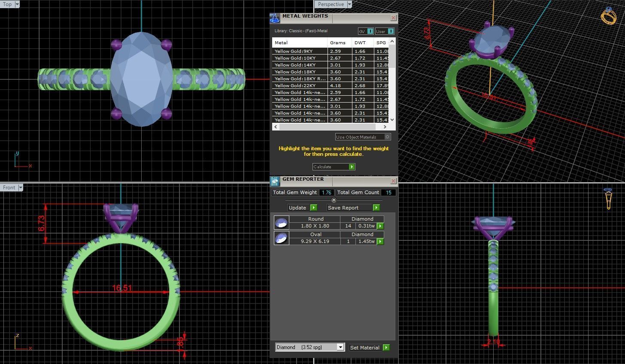625x364 pixels.
Task: Click the 2.68 DWT cell
Action: [x=362, y=85]
